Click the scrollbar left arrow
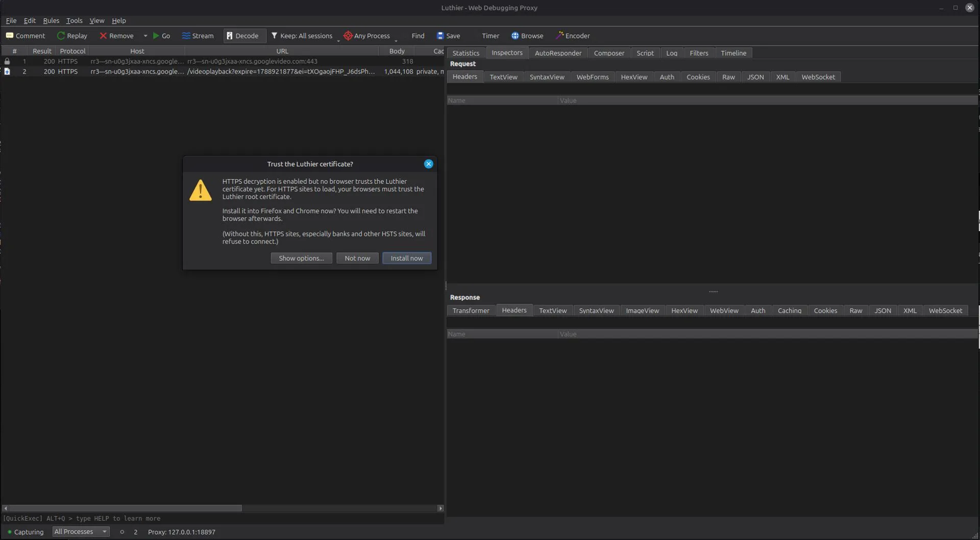Viewport: 980px width, 540px height. tap(5, 508)
